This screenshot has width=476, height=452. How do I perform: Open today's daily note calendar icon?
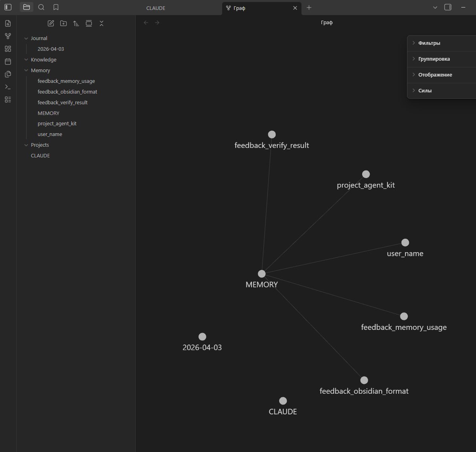tap(8, 61)
